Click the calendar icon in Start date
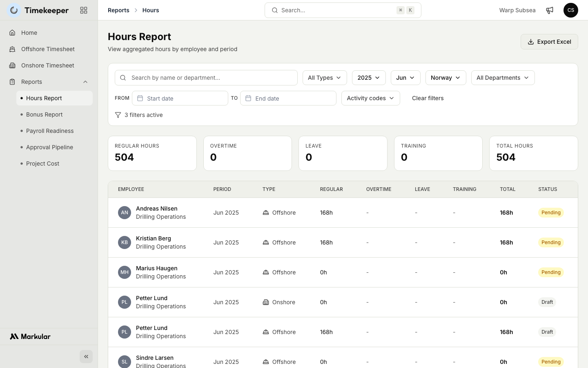588x368 pixels. tap(140, 98)
